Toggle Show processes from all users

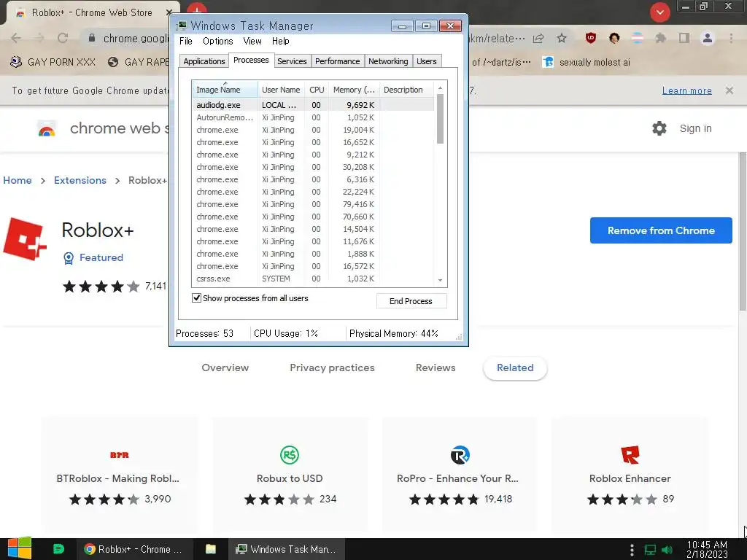(196, 298)
